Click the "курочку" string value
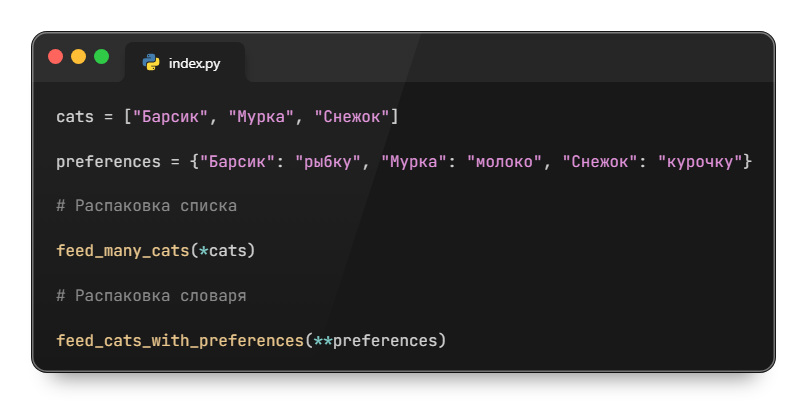This screenshot has height=404, width=807. point(700,161)
